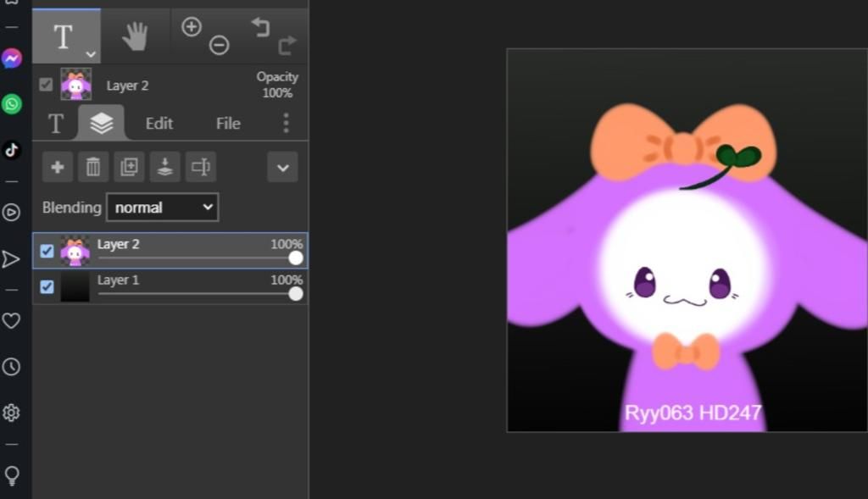
Task: Merge the layer down icon
Action: 165,167
